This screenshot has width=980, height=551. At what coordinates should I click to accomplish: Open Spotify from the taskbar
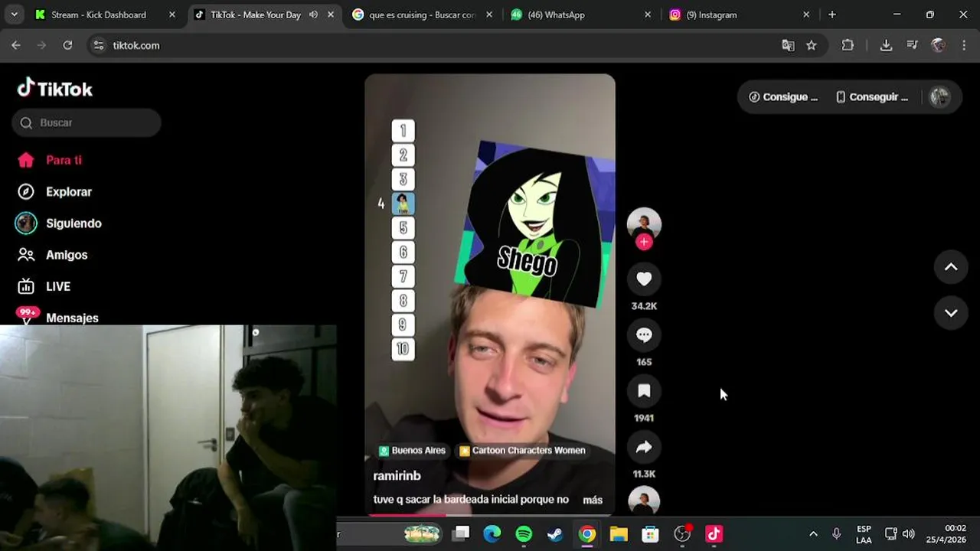524,533
